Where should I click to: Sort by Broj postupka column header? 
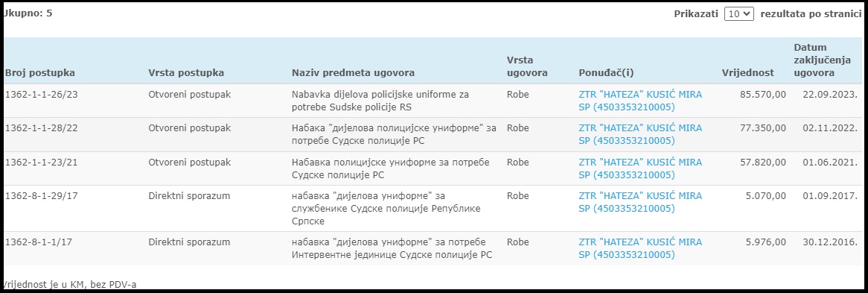coord(40,73)
